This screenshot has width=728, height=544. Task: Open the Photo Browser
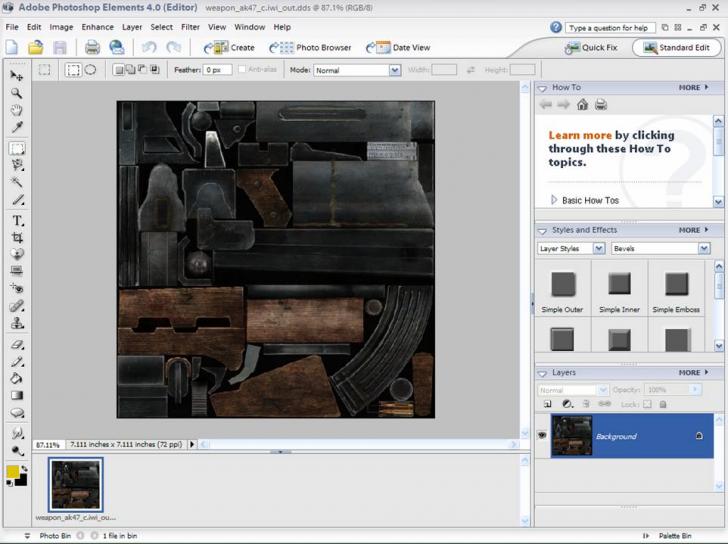pos(311,47)
